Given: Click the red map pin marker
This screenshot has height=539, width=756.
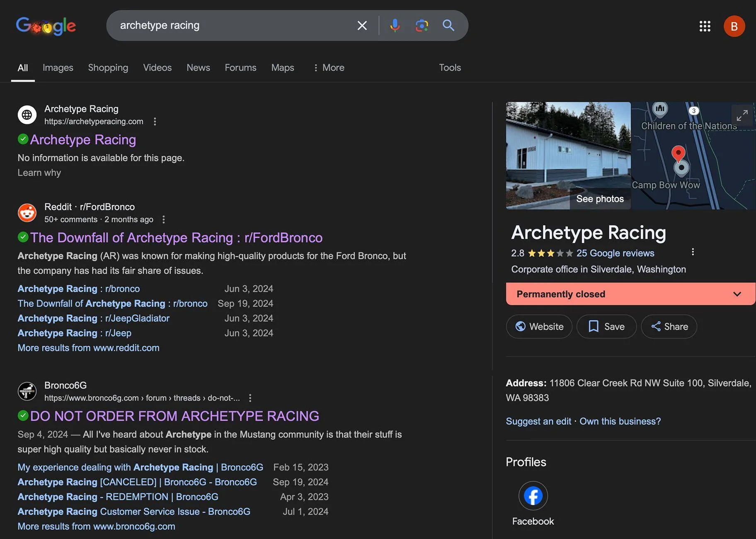Looking at the screenshot, I should pyautogui.click(x=678, y=153).
